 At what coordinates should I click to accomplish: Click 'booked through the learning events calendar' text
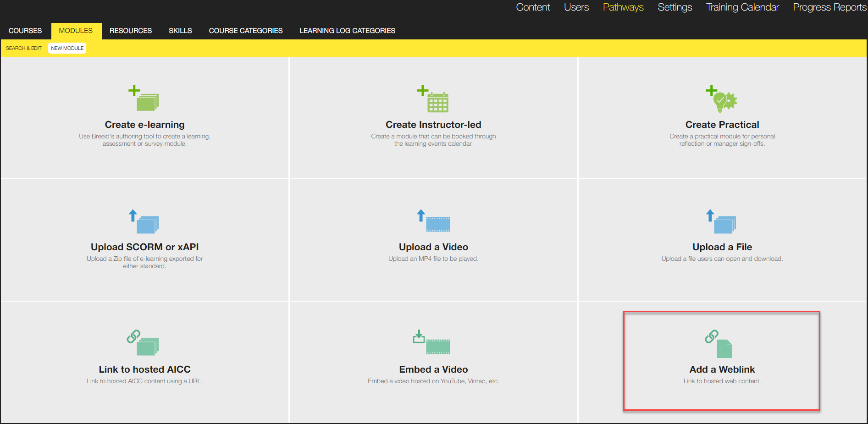tap(433, 140)
